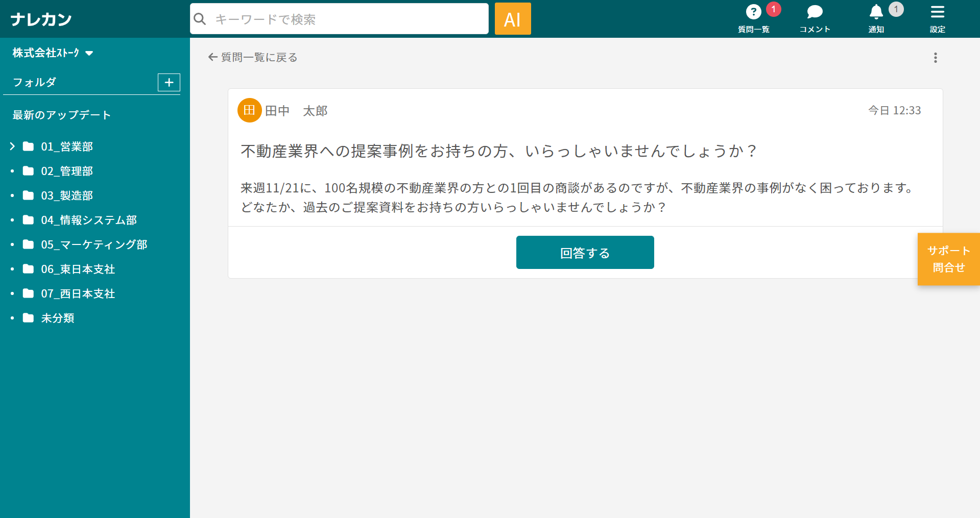
Task: Click the フォルダ heading
Action: point(34,82)
